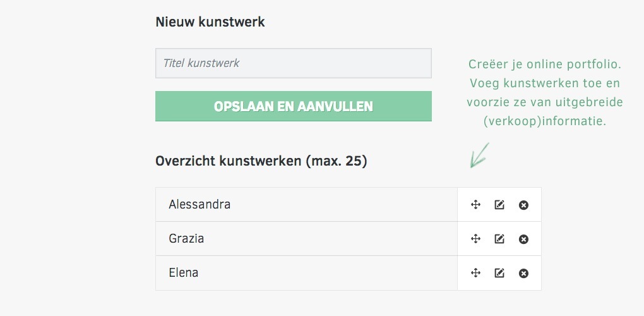Image resolution: width=644 pixels, height=316 pixels.
Task: Click the move handle icon for Alessandra
Action: click(x=475, y=205)
